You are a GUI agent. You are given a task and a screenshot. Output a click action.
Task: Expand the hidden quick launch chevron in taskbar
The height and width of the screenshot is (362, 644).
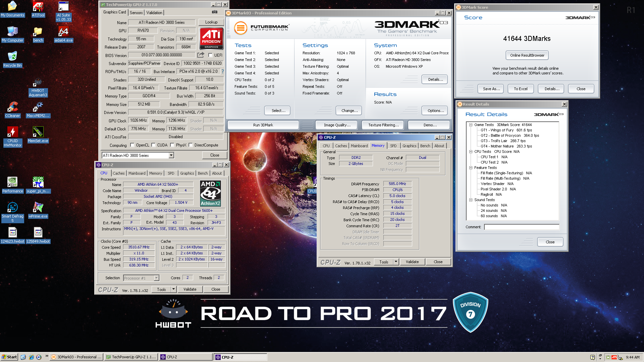tap(47, 356)
